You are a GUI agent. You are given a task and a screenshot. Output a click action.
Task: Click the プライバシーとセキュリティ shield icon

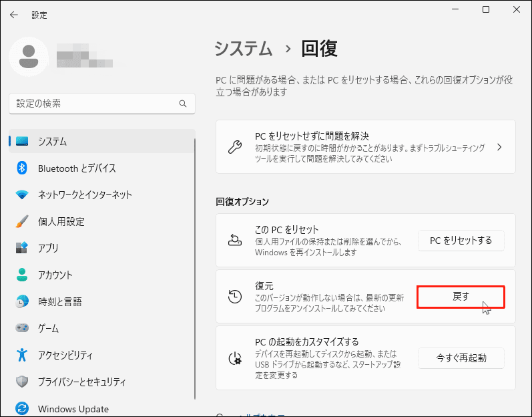(22, 382)
